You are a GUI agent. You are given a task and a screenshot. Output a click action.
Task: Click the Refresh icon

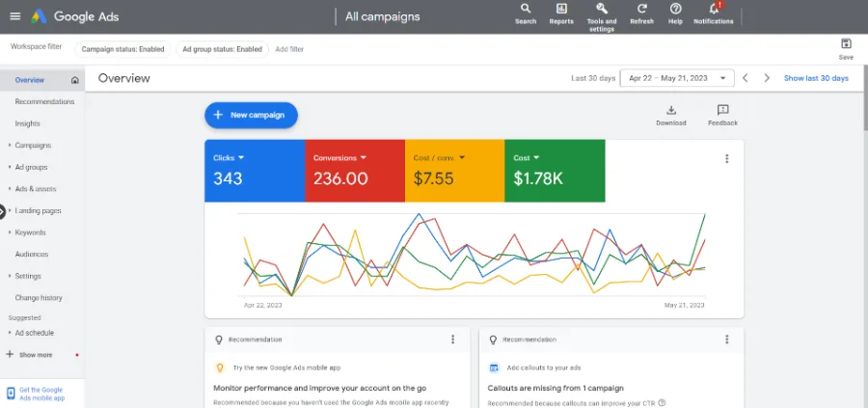[642, 9]
